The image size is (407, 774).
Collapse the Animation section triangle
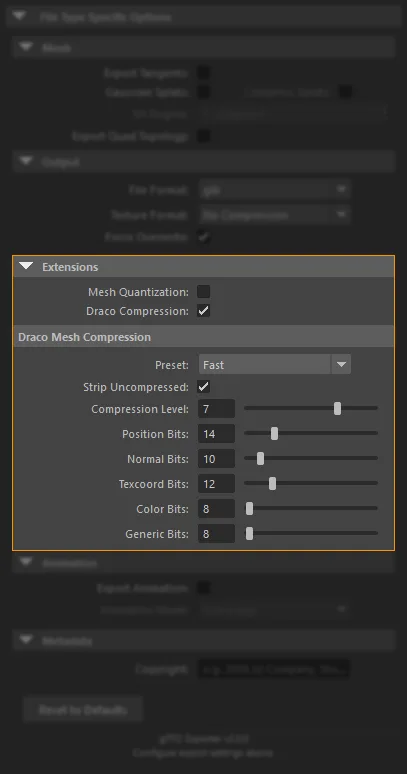pyautogui.click(x=26, y=562)
